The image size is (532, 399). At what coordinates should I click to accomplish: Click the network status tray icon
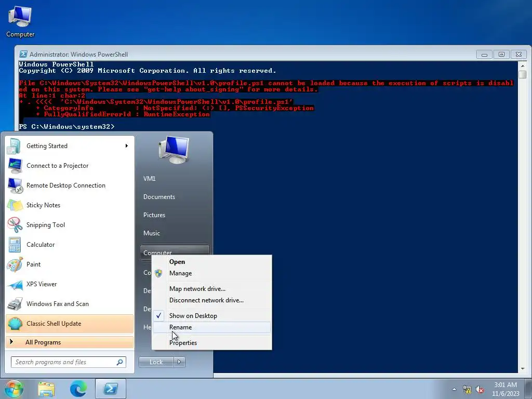pyautogui.click(x=467, y=389)
